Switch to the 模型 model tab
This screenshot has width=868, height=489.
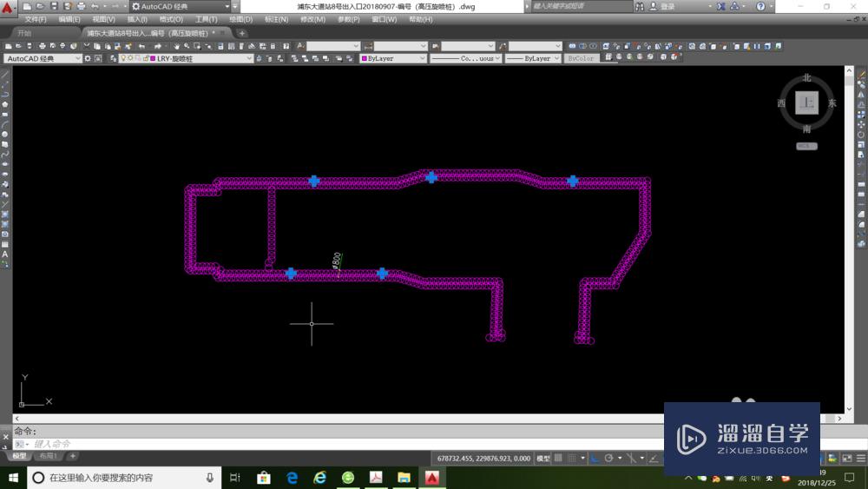coord(19,456)
